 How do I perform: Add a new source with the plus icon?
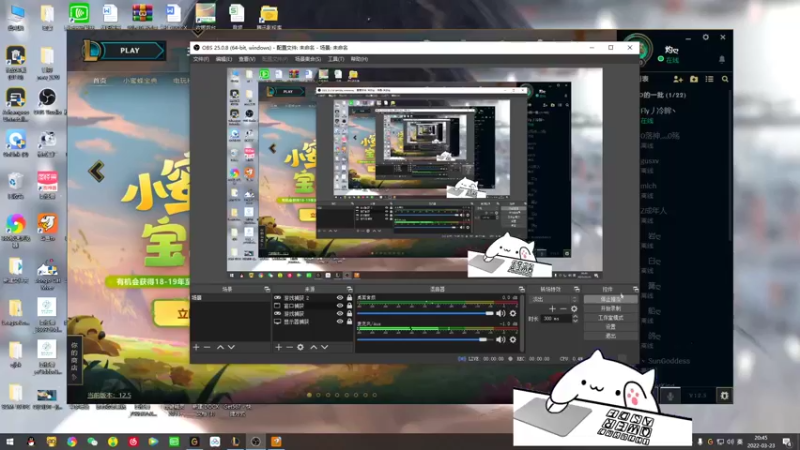click(279, 347)
